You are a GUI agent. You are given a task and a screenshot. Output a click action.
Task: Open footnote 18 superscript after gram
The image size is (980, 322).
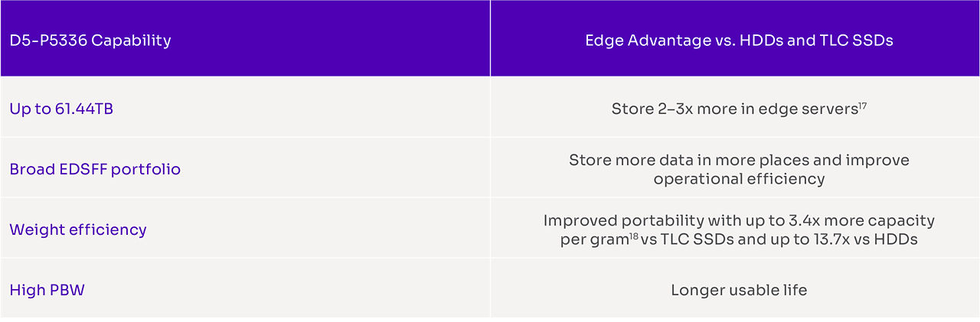[633, 235]
